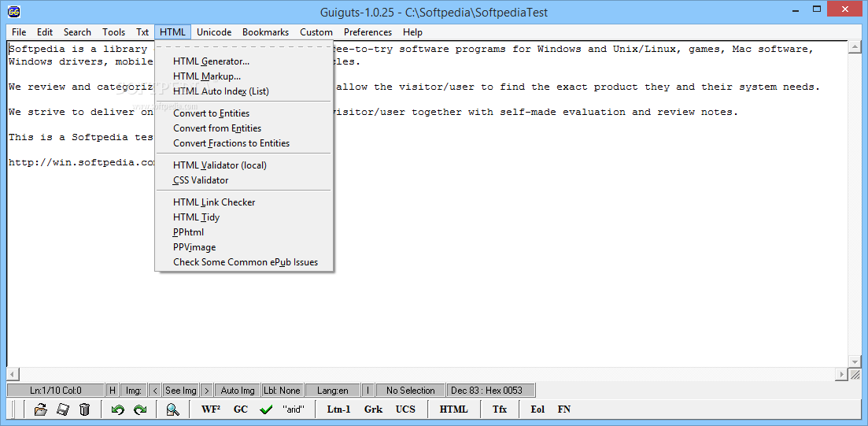Open the Search menu
This screenshot has width=868, height=426.
77,32
